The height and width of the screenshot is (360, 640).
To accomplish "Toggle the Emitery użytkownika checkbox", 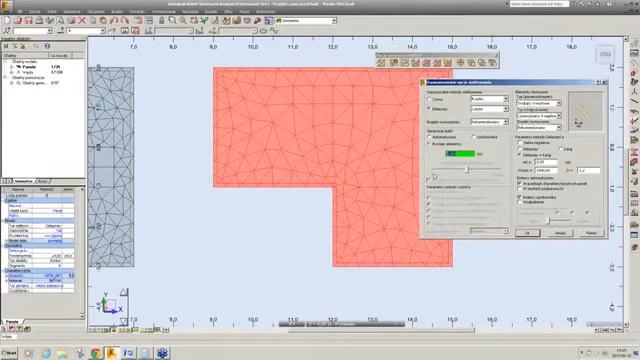I will pyautogui.click(x=520, y=197).
